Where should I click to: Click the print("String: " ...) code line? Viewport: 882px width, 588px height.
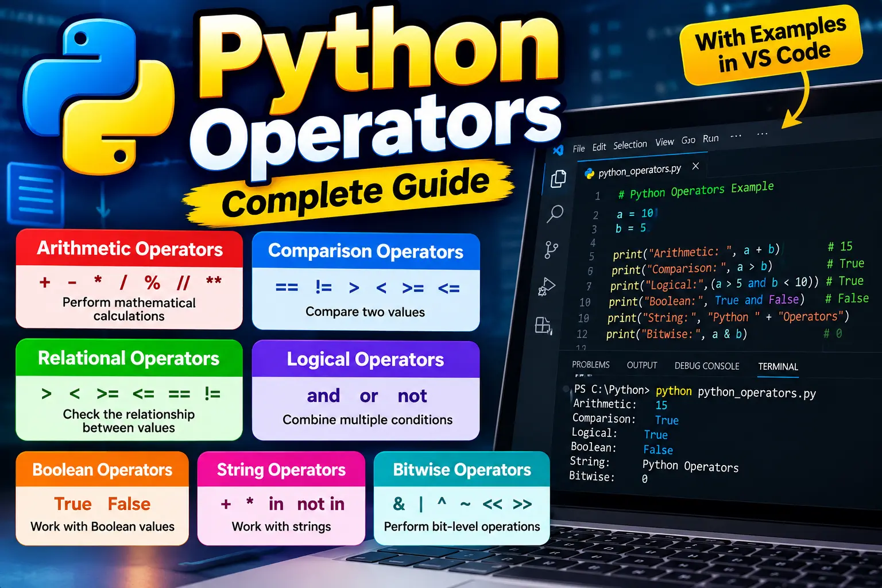pyautogui.click(x=728, y=317)
